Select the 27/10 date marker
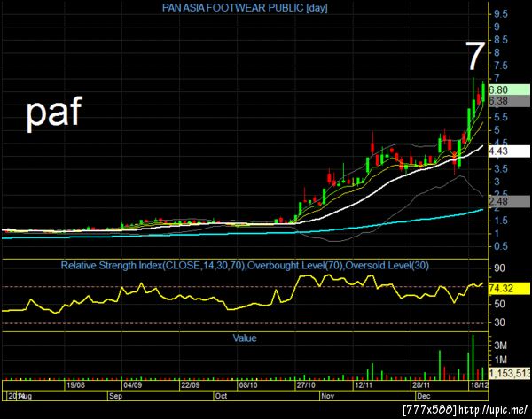532x419 pixels. pos(306,385)
